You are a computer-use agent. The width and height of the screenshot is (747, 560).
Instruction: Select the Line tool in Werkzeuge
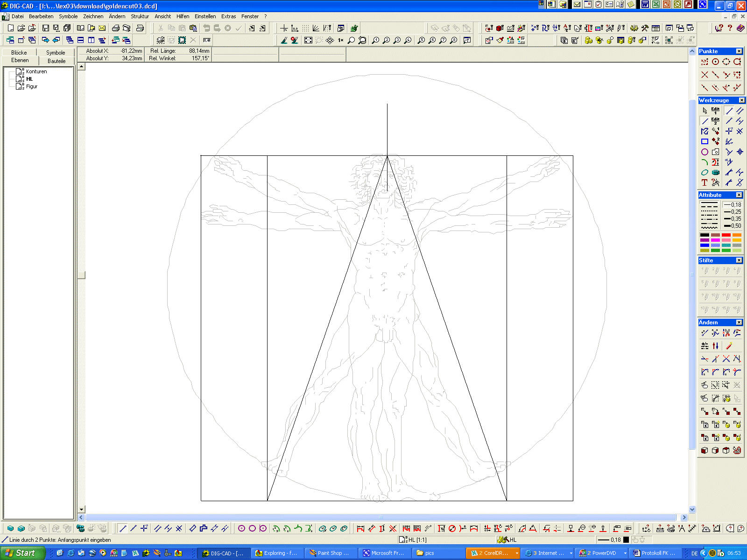coord(705,121)
